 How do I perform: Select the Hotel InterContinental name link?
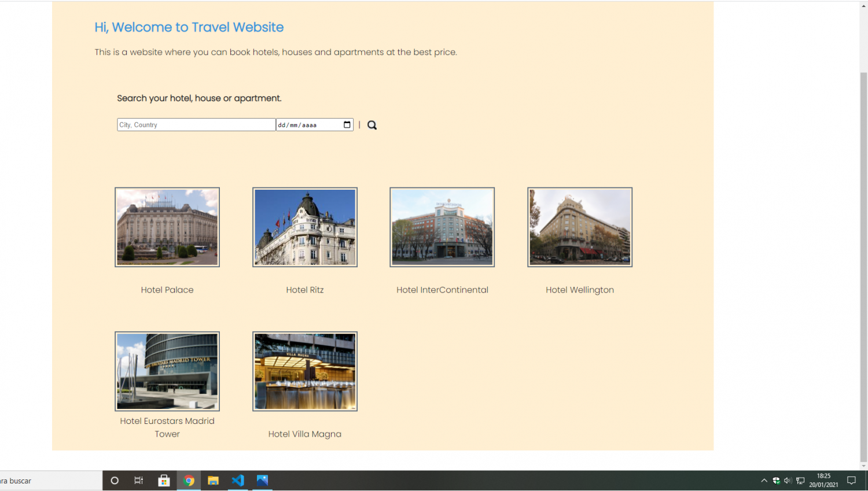442,290
